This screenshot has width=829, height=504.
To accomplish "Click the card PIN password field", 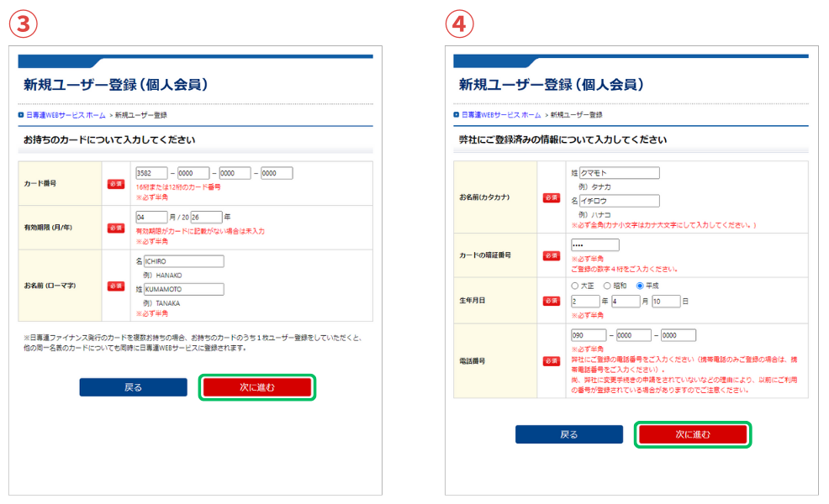I will [x=595, y=245].
